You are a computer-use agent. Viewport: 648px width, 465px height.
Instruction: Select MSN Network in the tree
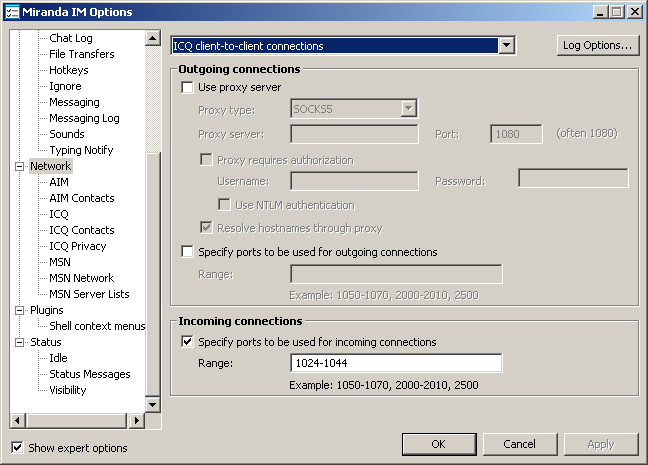point(81,278)
